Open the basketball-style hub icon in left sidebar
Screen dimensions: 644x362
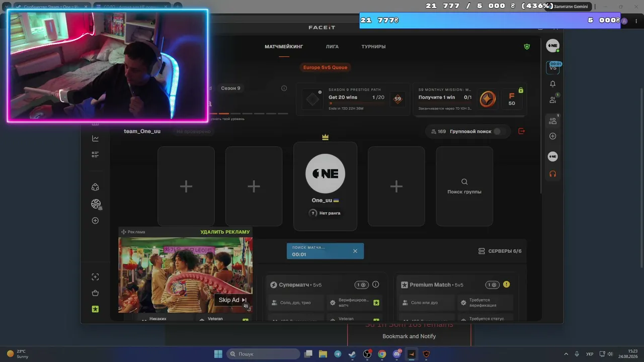(96, 204)
